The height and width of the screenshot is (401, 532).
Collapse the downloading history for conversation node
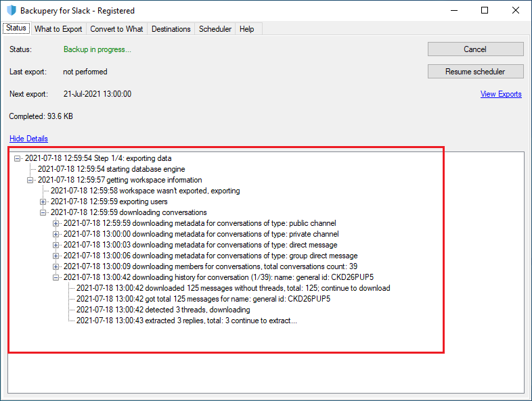click(x=56, y=277)
